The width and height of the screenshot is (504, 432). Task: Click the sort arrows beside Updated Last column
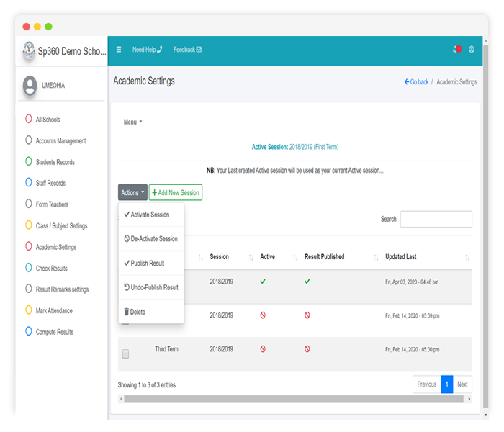(467, 258)
